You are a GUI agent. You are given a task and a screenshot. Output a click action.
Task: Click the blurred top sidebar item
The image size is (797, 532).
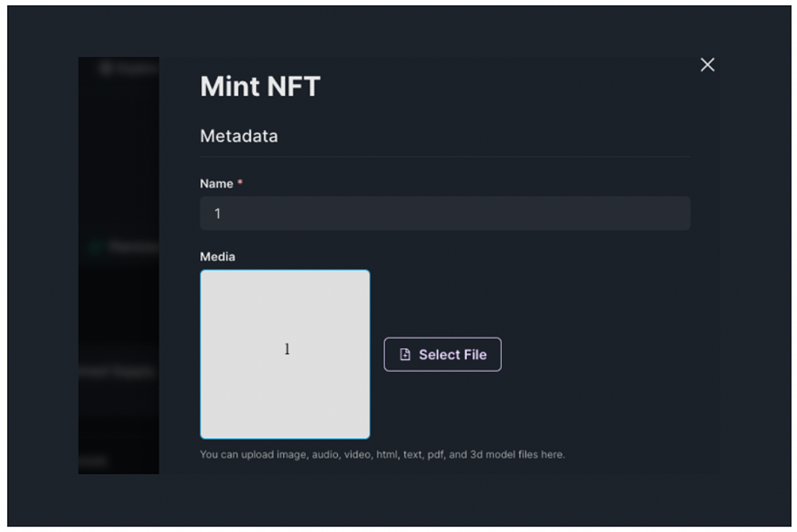click(125, 68)
